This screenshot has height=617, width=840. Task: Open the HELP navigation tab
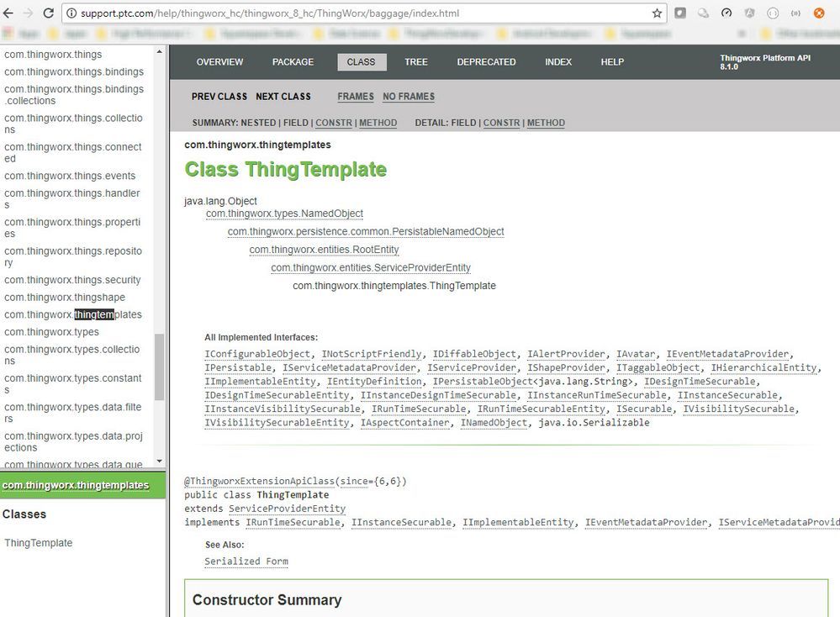pos(612,62)
